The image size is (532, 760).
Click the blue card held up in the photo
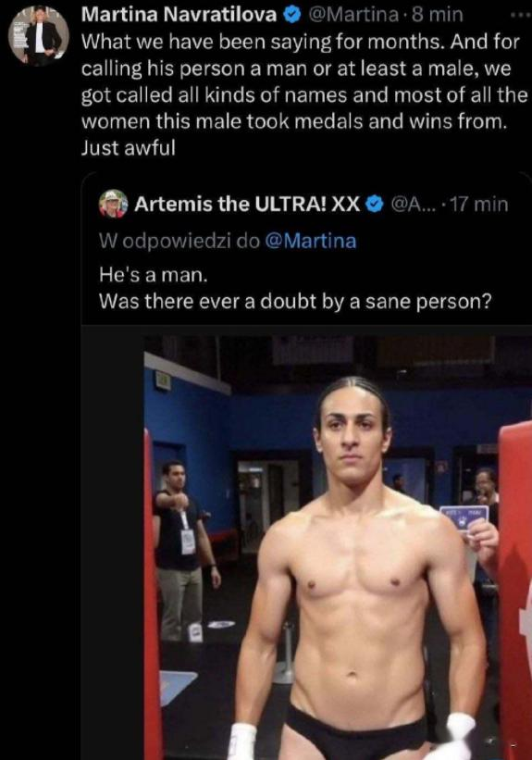[464, 519]
